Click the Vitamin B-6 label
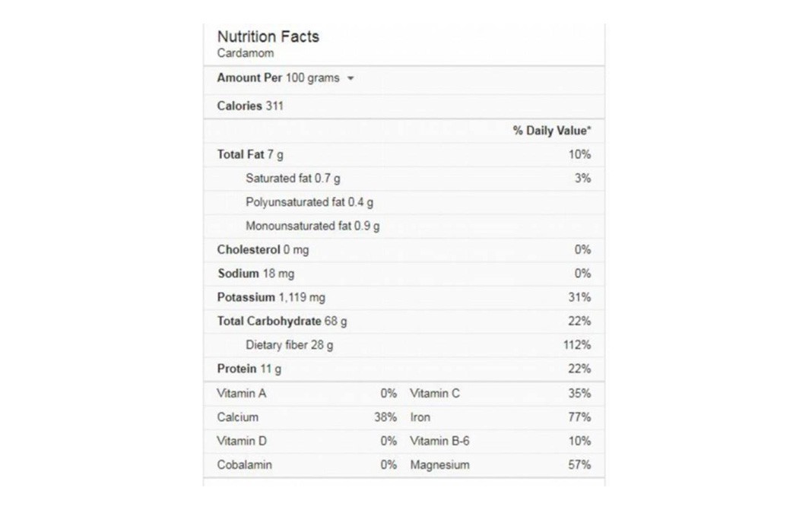Image resolution: width=812 pixels, height=510 pixels. (x=439, y=441)
